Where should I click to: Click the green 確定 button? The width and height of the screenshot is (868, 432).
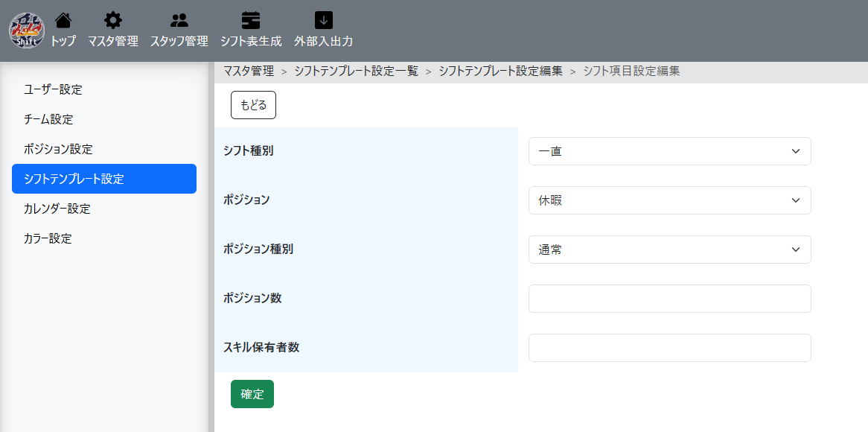(x=252, y=394)
